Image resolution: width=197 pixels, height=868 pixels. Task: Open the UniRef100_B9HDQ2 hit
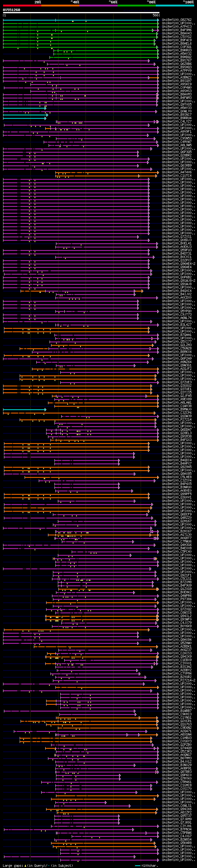coord(177,57)
